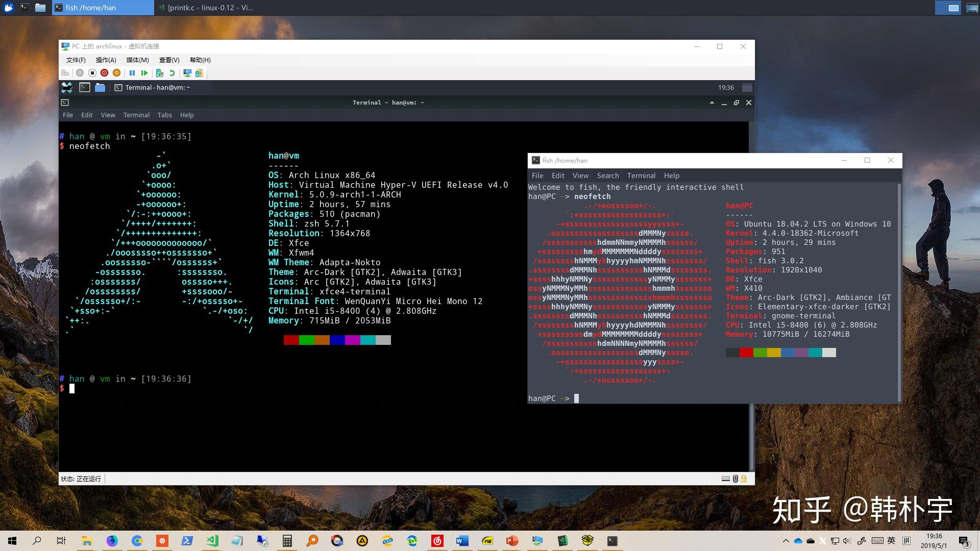This screenshot has height=551, width=980.
Task: Click the green Reset/resume play icon in Hyper-V toolbar
Action: click(144, 73)
